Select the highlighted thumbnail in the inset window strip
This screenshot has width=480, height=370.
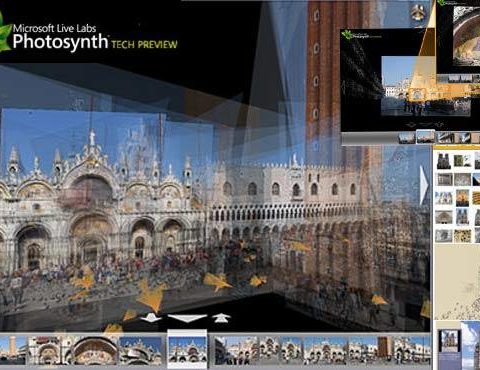pos(425,137)
